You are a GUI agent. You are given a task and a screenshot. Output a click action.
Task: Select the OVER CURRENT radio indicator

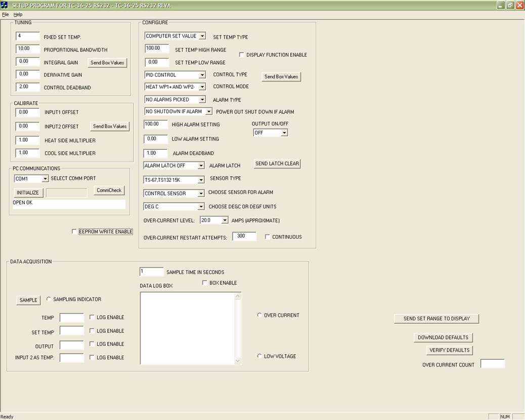coord(259,315)
